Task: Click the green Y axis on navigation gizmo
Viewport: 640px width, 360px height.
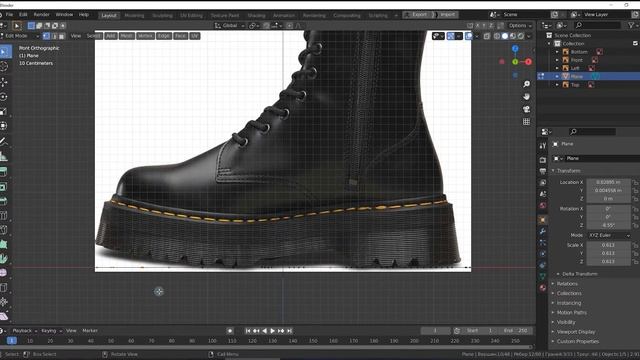Action: pos(515,62)
